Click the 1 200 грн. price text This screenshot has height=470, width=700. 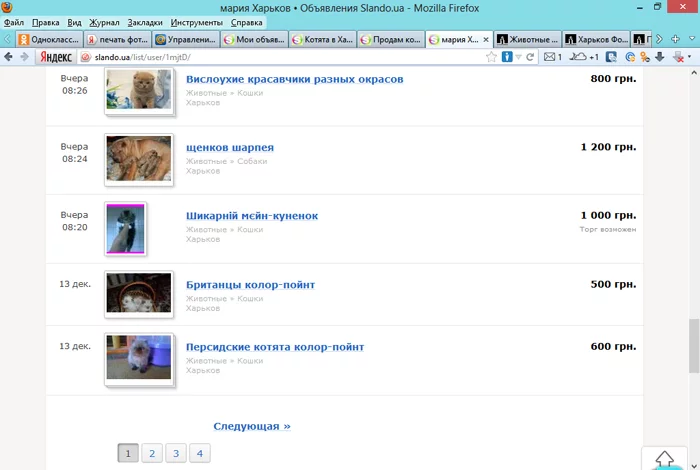pyautogui.click(x=608, y=147)
